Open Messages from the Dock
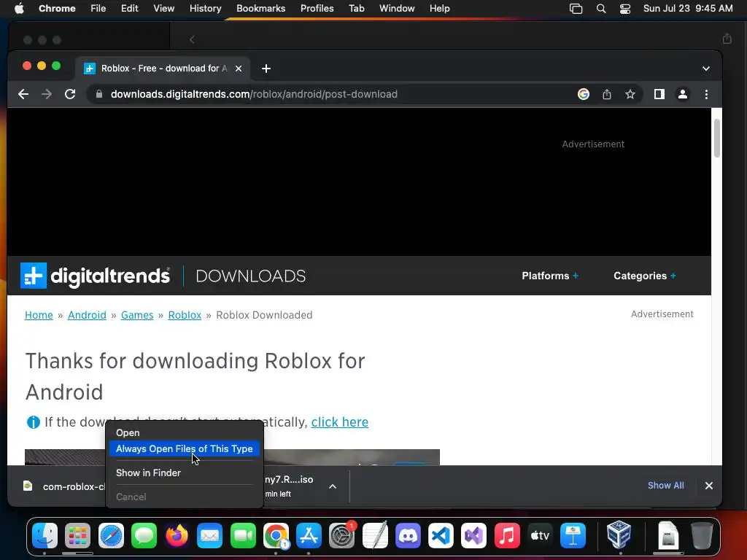Image resolution: width=747 pixels, height=560 pixels. (x=144, y=536)
